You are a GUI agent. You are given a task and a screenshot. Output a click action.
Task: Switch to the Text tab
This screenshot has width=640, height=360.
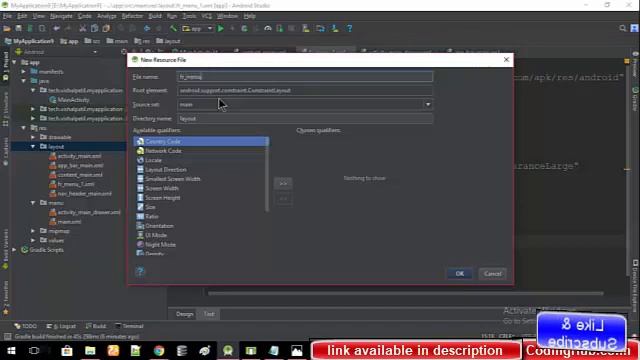tap(209, 314)
